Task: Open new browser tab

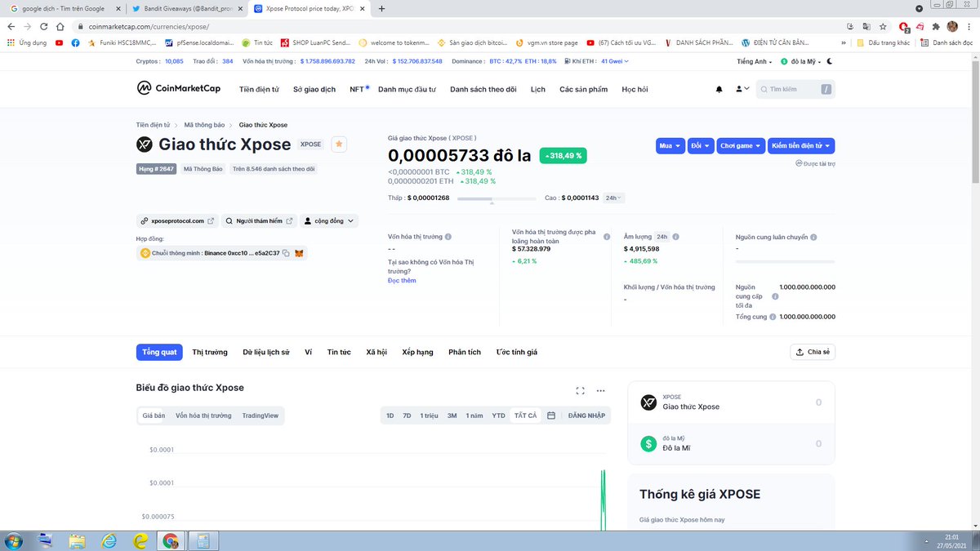Action: 382,8
